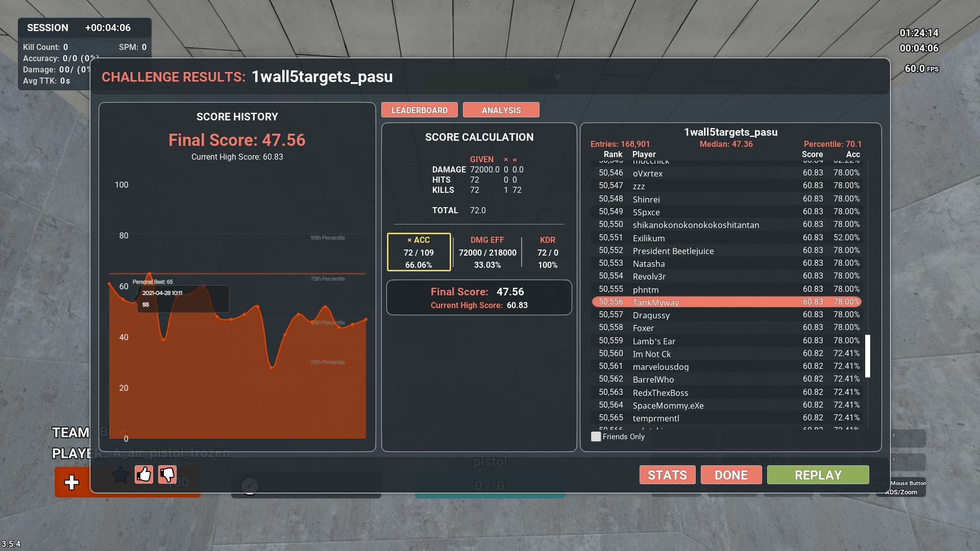This screenshot has height=551, width=980.
Task: Click the white plus health icon
Action: click(71, 482)
